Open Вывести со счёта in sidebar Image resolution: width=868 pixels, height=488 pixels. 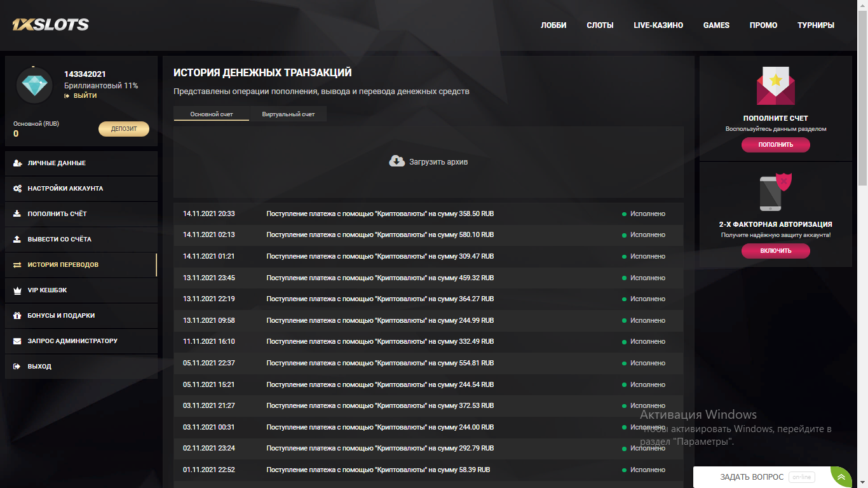(x=60, y=240)
